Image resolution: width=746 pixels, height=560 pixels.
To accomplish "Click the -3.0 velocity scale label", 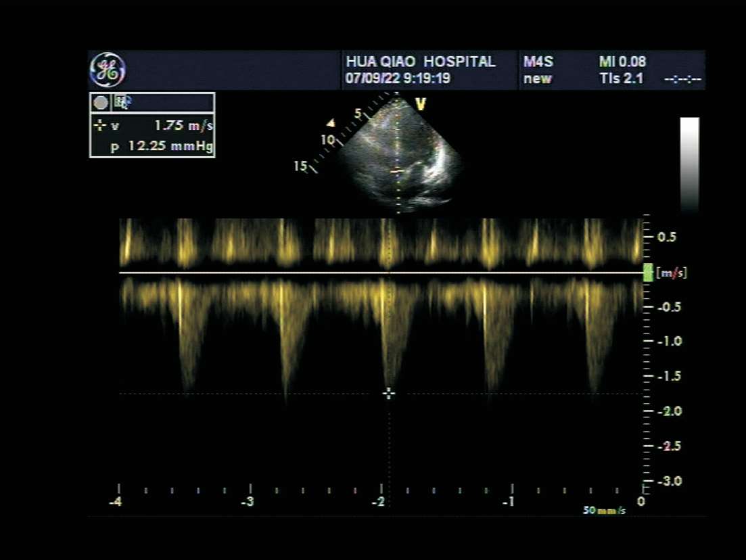I will pos(670,481).
